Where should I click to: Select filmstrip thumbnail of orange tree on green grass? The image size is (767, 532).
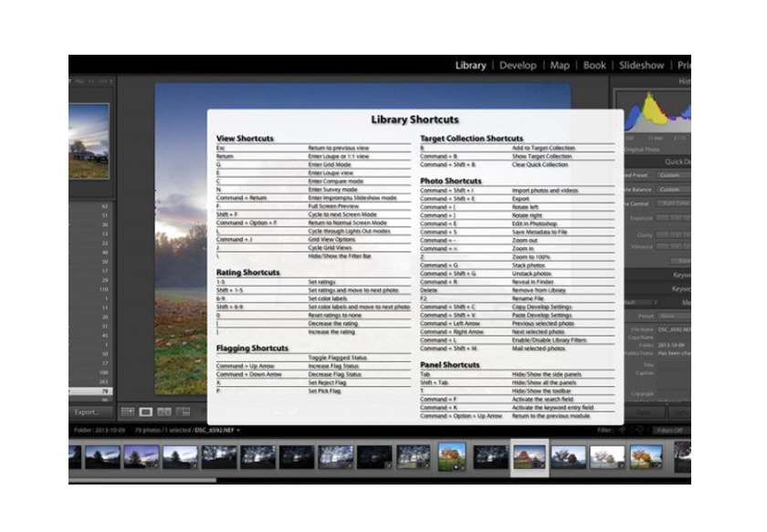(x=452, y=457)
